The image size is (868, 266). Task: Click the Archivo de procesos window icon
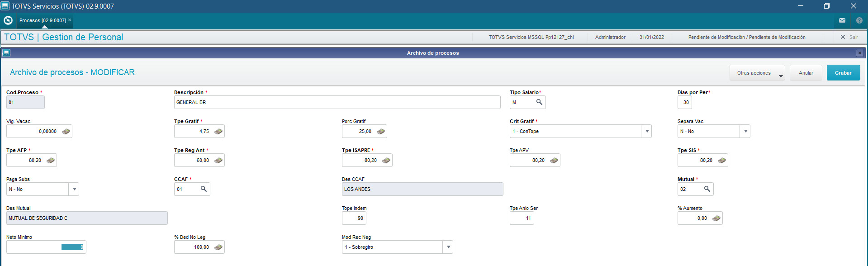pos(6,53)
